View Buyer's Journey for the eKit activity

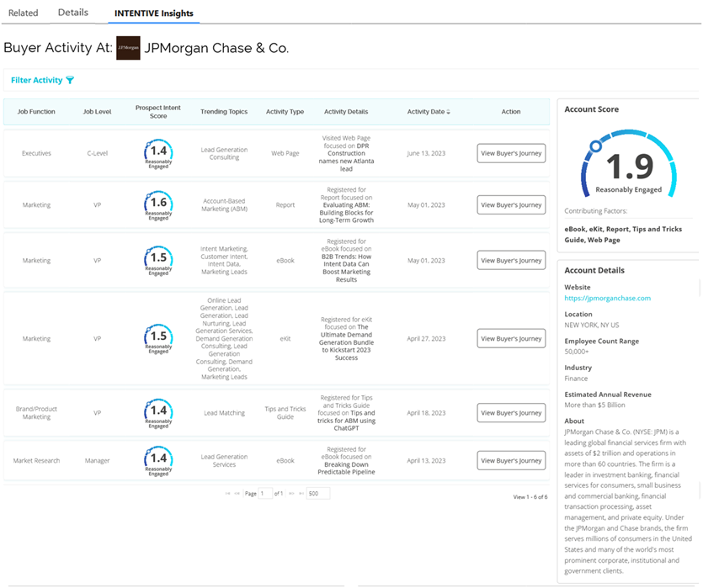pyautogui.click(x=511, y=339)
